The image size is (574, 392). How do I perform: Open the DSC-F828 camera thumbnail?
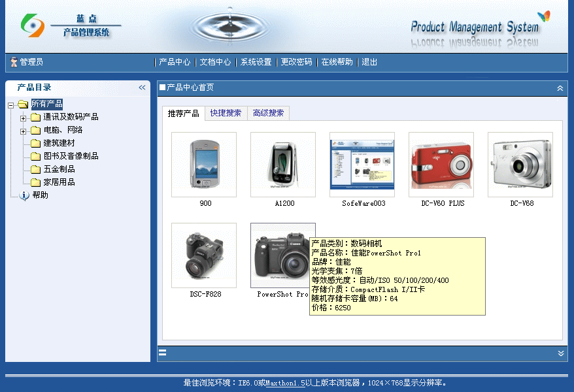(204, 255)
